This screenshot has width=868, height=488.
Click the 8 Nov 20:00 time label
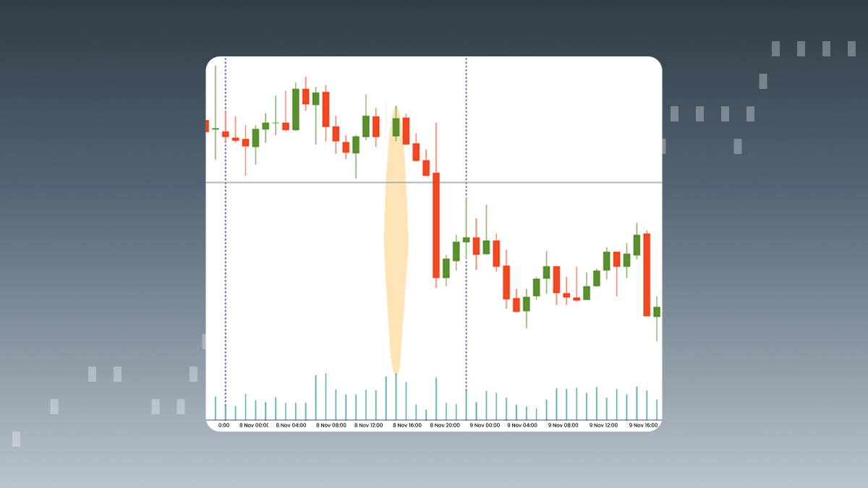[445, 426]
